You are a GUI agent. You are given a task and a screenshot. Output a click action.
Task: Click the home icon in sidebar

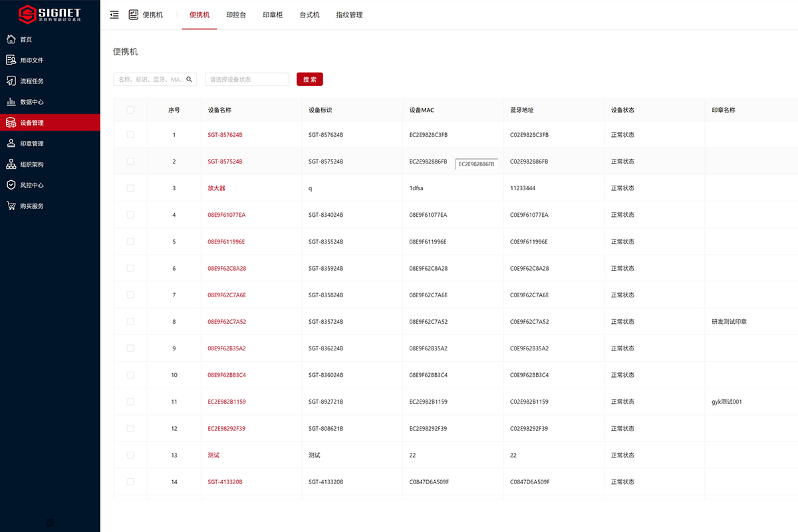pos(11,39)
